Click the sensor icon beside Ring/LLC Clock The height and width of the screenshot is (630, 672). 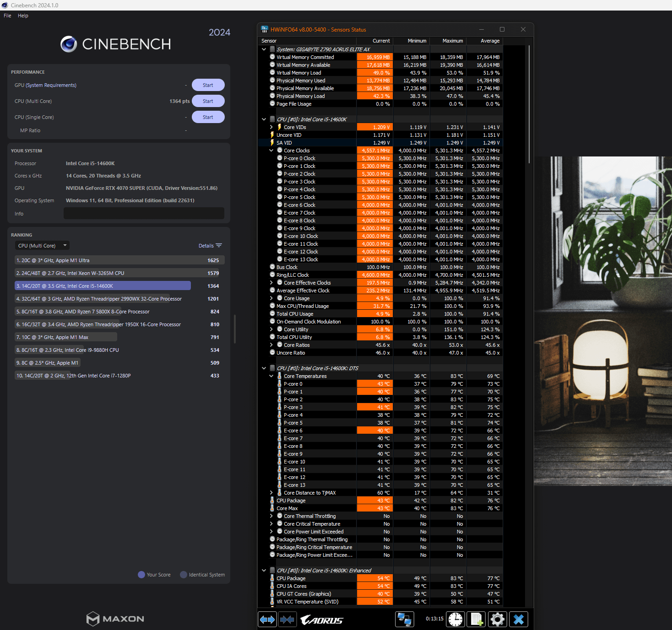(272, 275)
